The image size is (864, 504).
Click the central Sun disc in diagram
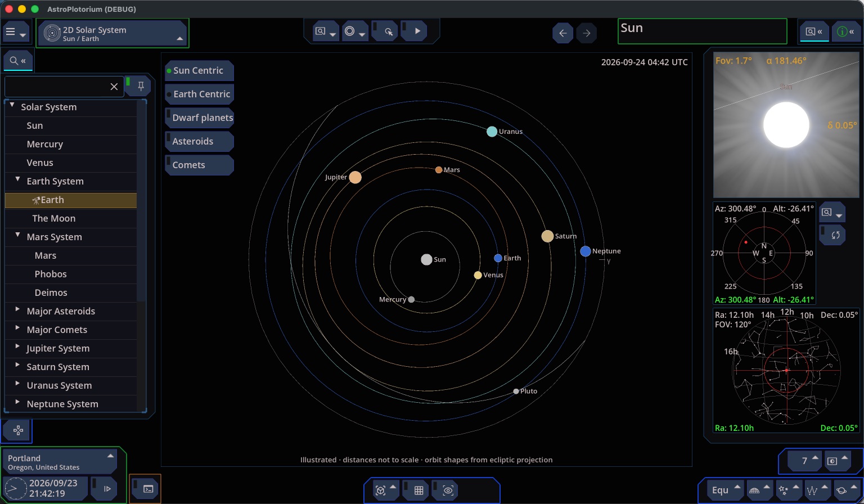[x=426, y=259]
